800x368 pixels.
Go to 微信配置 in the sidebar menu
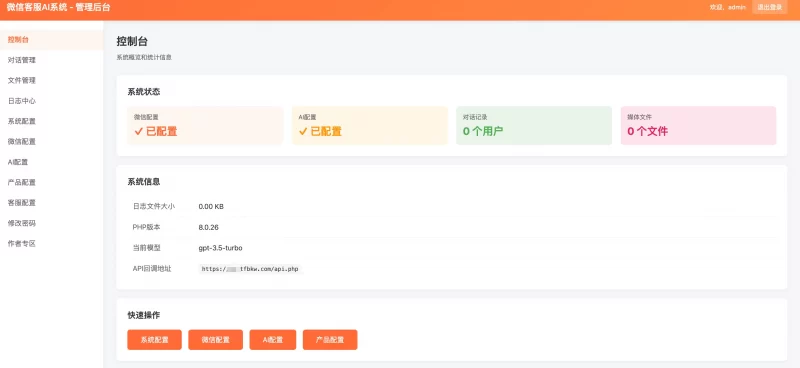[52, 142]
